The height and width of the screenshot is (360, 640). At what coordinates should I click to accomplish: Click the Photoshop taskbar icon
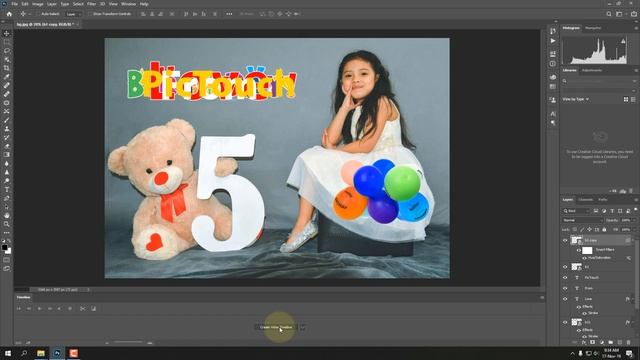(x=57, y=353)
